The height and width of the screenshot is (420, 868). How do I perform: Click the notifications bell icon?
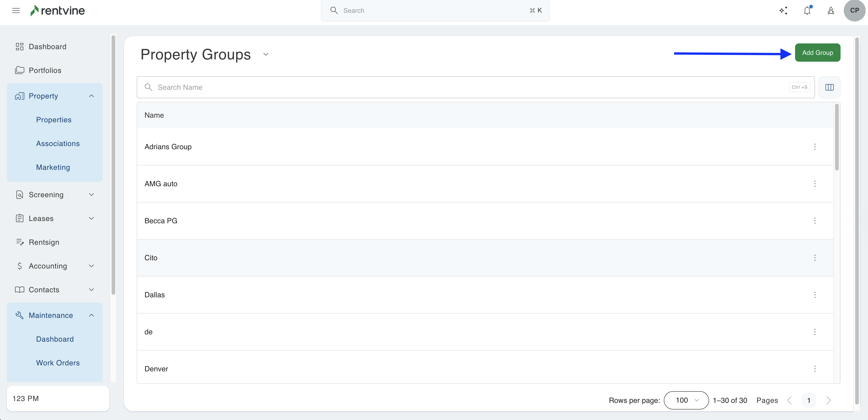807,11
